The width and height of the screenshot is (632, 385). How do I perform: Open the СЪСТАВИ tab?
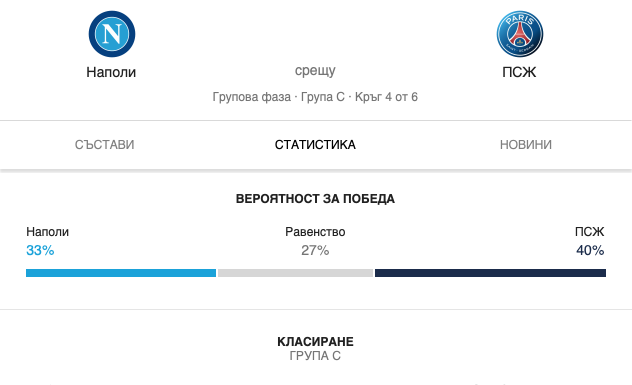(104, 145)
